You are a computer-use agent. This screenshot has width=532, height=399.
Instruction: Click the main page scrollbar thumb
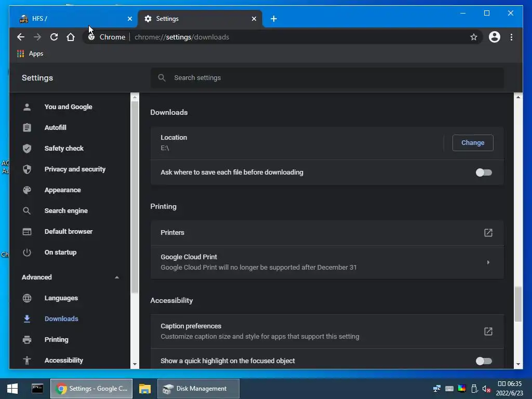click(x=518, y=304)
